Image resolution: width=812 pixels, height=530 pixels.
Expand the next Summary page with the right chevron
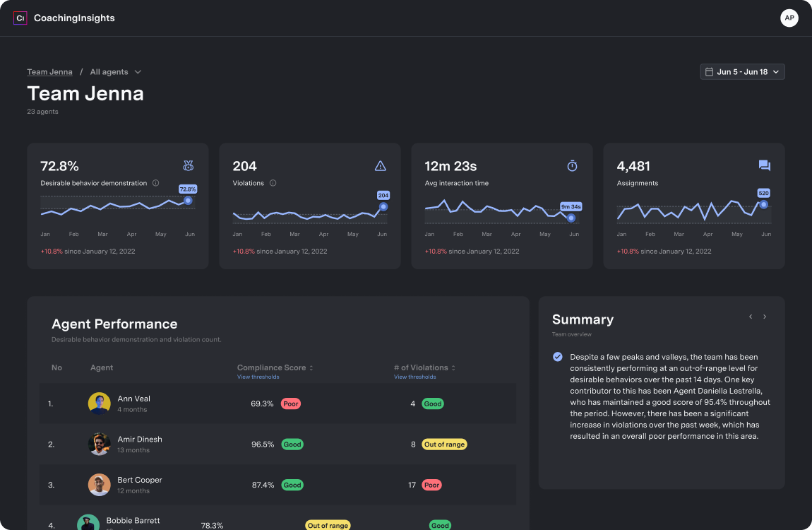coord(765,317)
